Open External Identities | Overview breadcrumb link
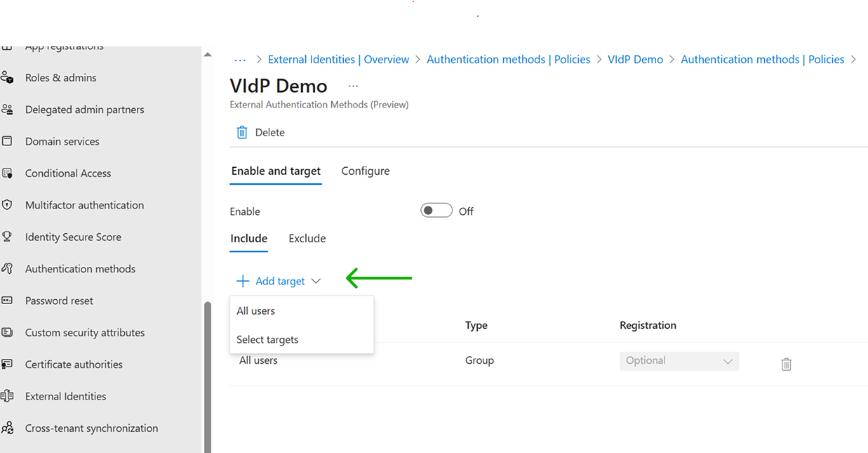 pyautogui.click(x=338, y=60)
